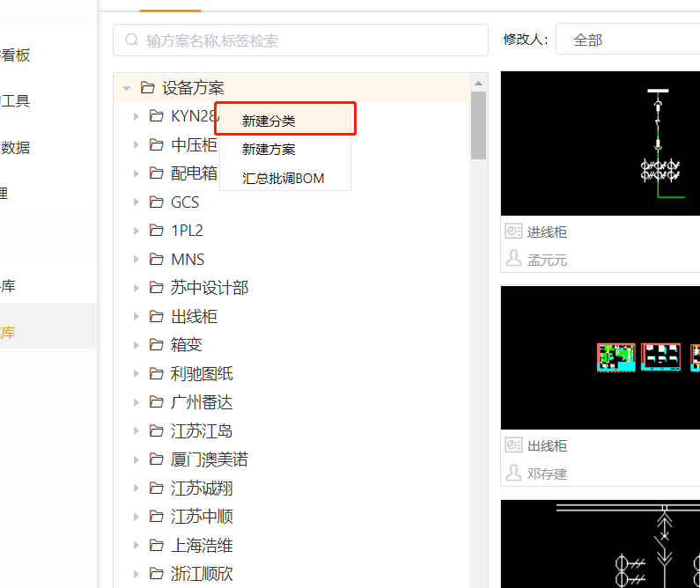Screen dimensions: 700x588
Task: Select the 广州番达 tree label
Action: pos(202,402)
